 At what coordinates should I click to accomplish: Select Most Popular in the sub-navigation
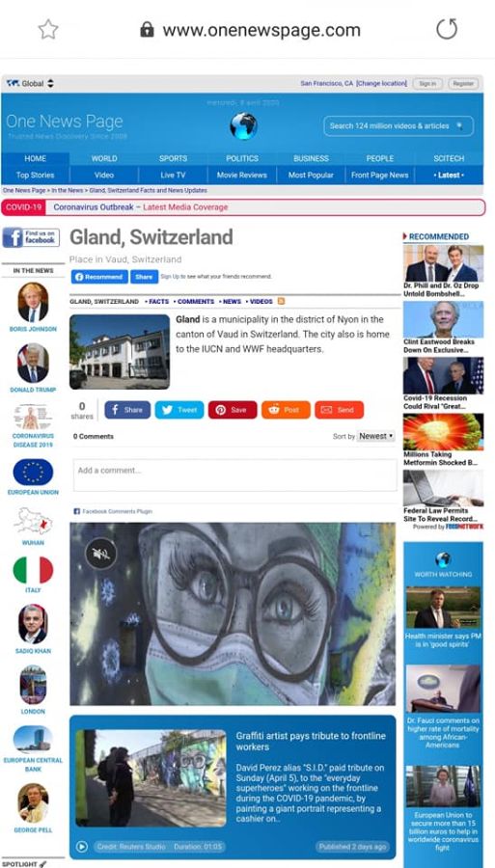tap(311, 175)
